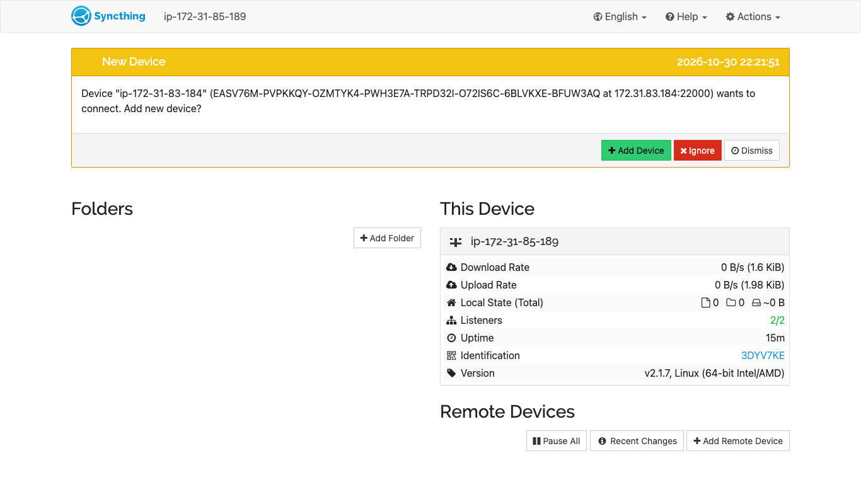861x504 pixels.
Task: Click the device identicon next to ip-172-31-85-189
Action: point(456,242)
